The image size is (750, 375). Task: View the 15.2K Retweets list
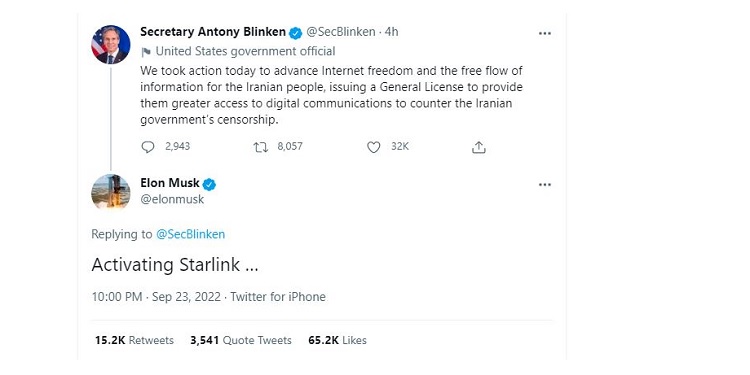click(x=134, y=341)
